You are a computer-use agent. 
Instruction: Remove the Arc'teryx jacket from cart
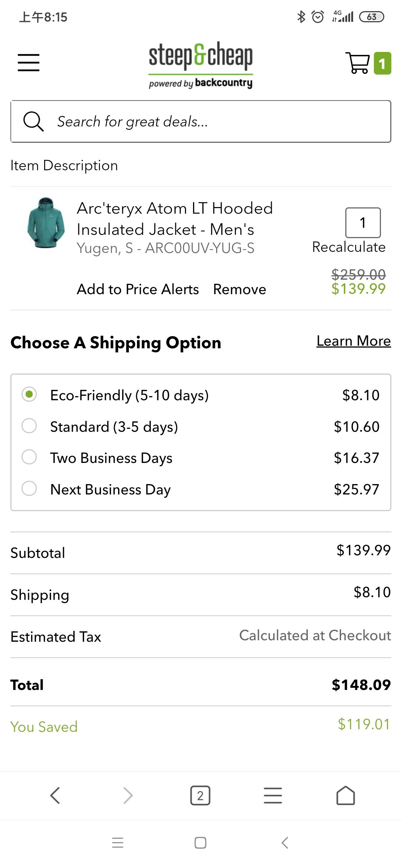[239, 289]
